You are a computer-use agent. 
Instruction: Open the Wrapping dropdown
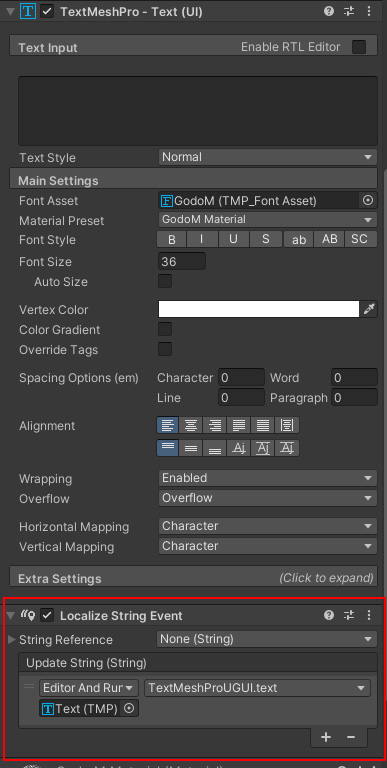267,478
